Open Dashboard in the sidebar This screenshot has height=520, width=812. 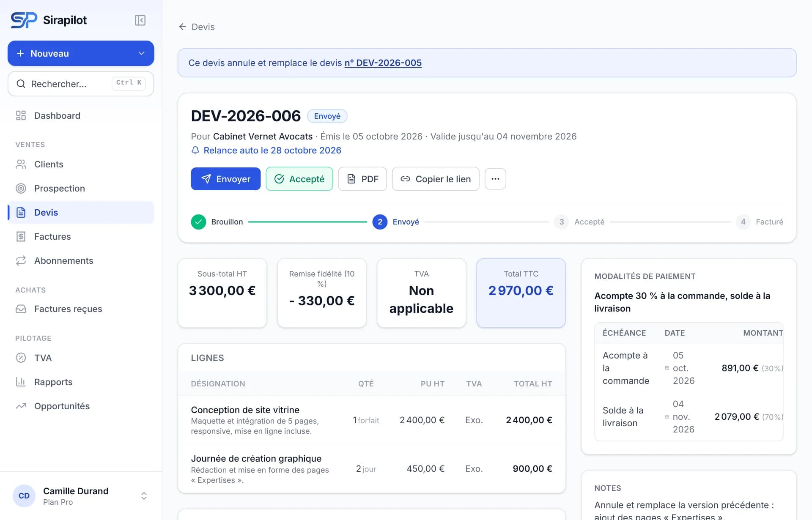[81, 116]
